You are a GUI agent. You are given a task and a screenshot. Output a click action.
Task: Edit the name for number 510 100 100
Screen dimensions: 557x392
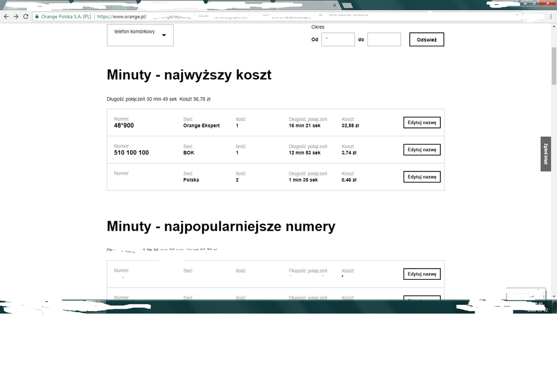422,149
